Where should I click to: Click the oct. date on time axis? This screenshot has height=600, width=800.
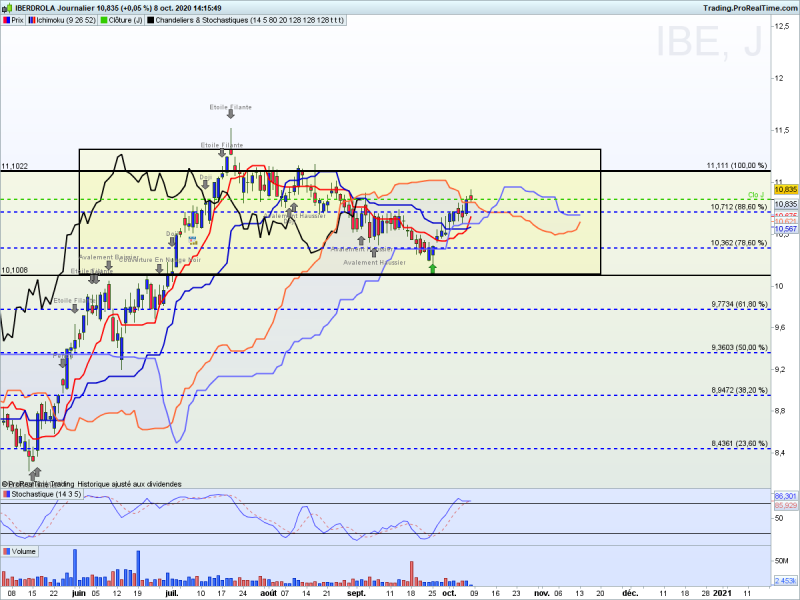click(x=449, y=593)
